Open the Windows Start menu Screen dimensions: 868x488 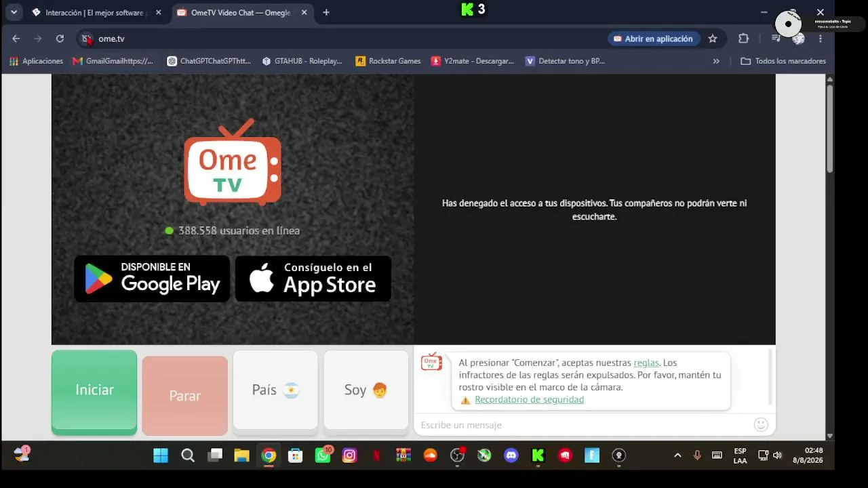click(161, 455)
